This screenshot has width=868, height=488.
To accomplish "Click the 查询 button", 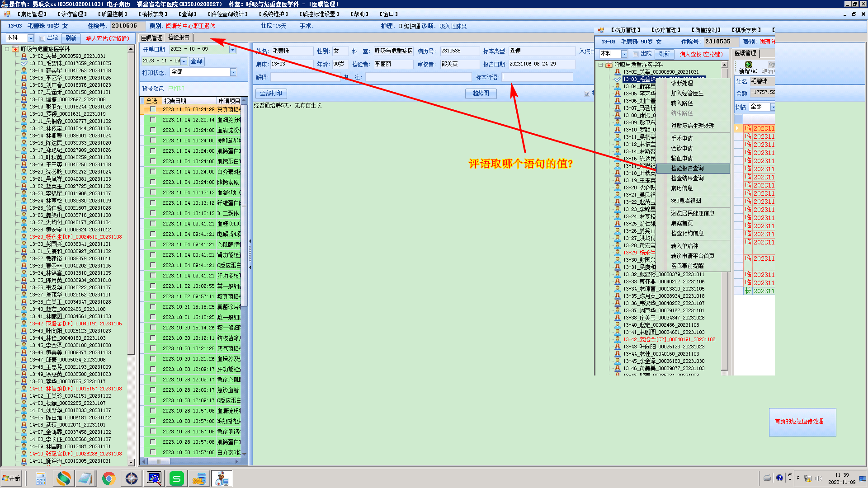I will pos(196,61).
